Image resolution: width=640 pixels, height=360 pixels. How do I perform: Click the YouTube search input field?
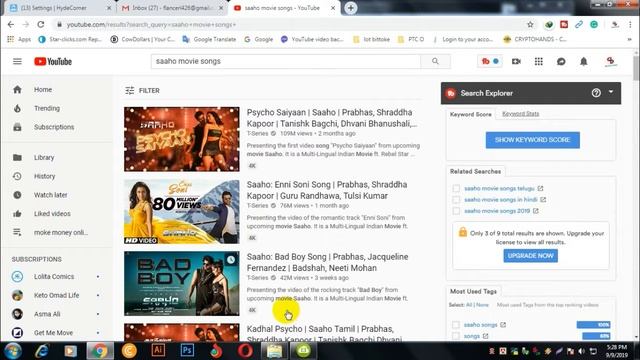286,61
